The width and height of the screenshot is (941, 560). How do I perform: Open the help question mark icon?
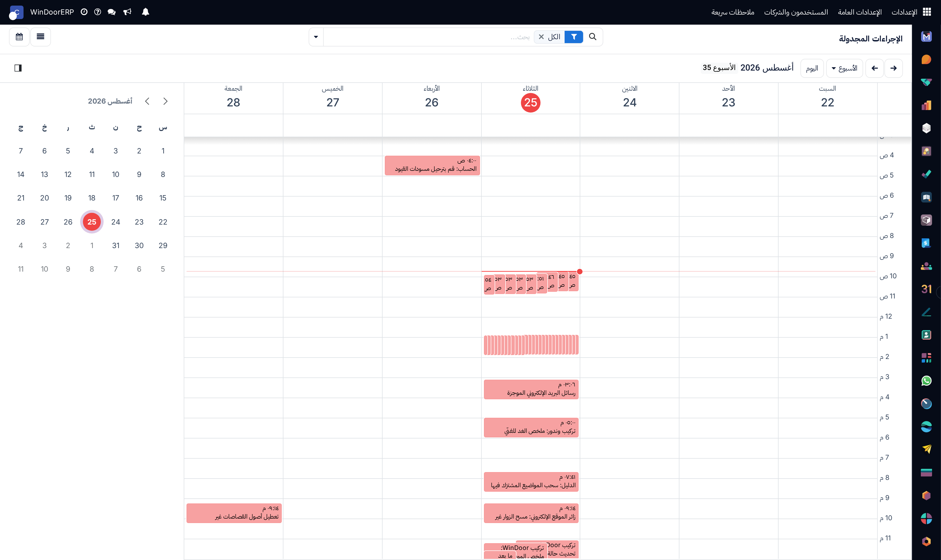pyautogui.click(x=98, y=12)
